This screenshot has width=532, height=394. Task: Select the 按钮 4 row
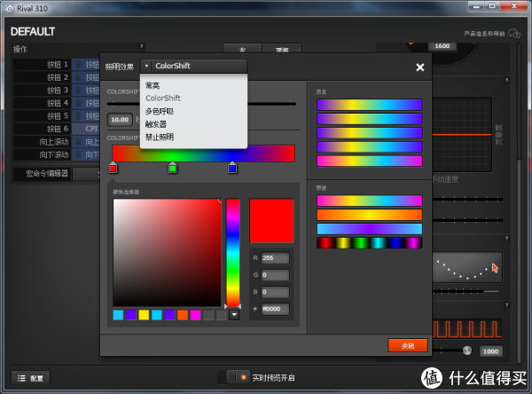(x=57, y=103)
